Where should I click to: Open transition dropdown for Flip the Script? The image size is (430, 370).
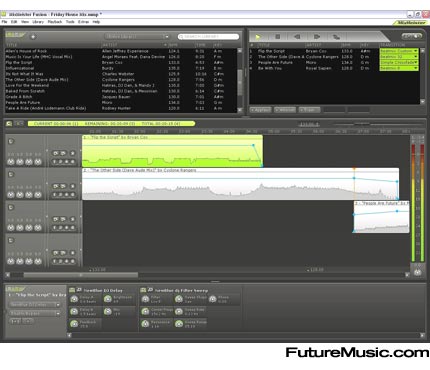click(399, 51)
